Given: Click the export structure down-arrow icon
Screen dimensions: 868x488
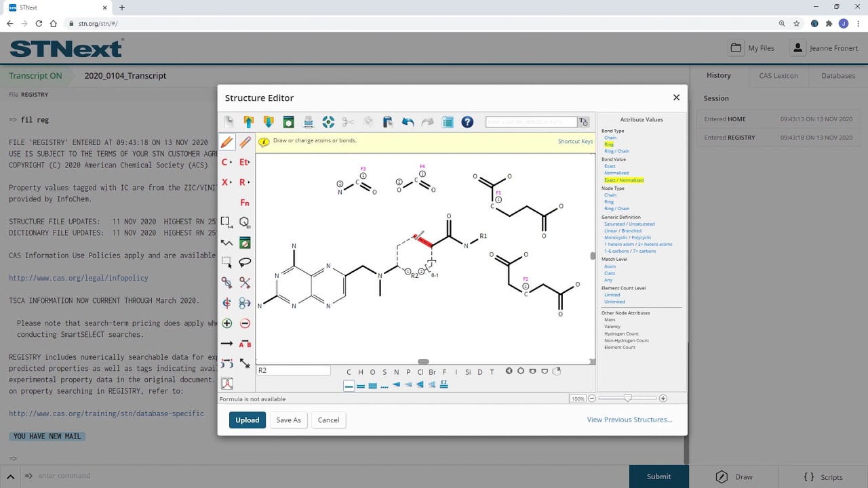Looking at the screenshot, I should coord(269,122).
